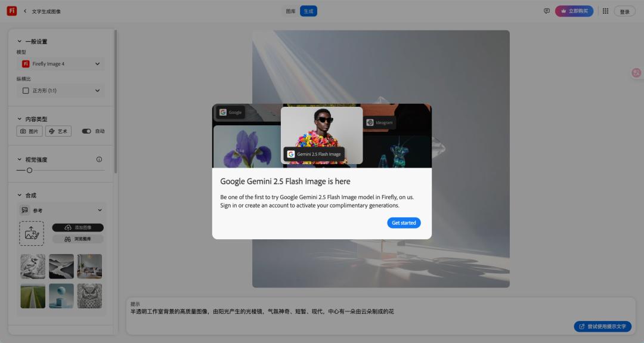Click the 视觉强度 slider handle
Screen dimensions: 644x343
click(29, 170)
